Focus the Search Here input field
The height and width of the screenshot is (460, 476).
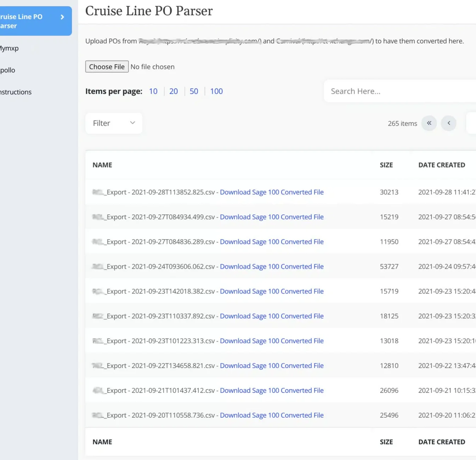[400, 91]
